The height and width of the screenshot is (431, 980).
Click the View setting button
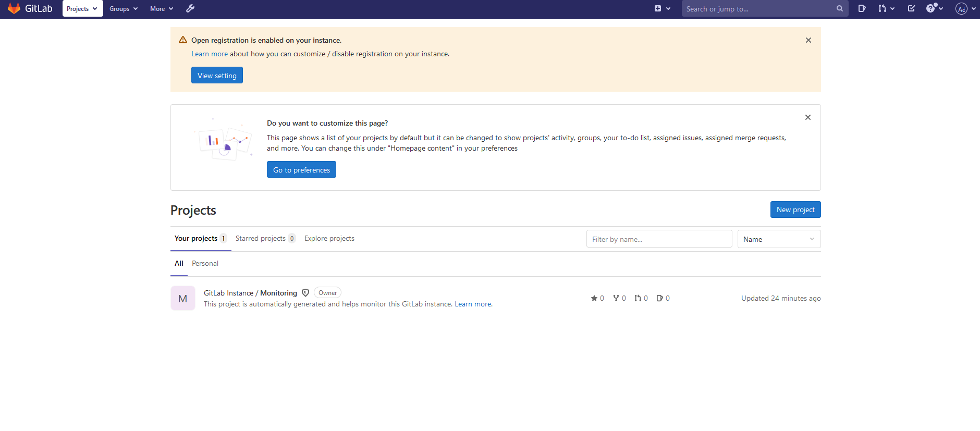(x=217, y=75)
